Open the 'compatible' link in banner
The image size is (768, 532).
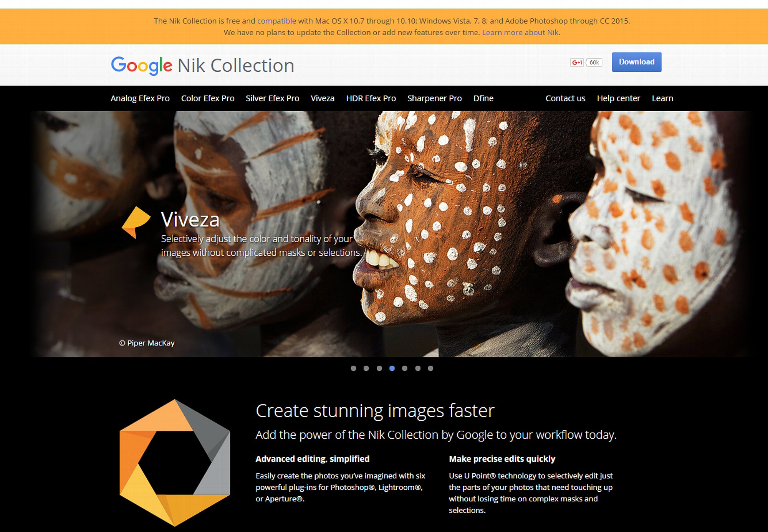click(x=276, y=21)
